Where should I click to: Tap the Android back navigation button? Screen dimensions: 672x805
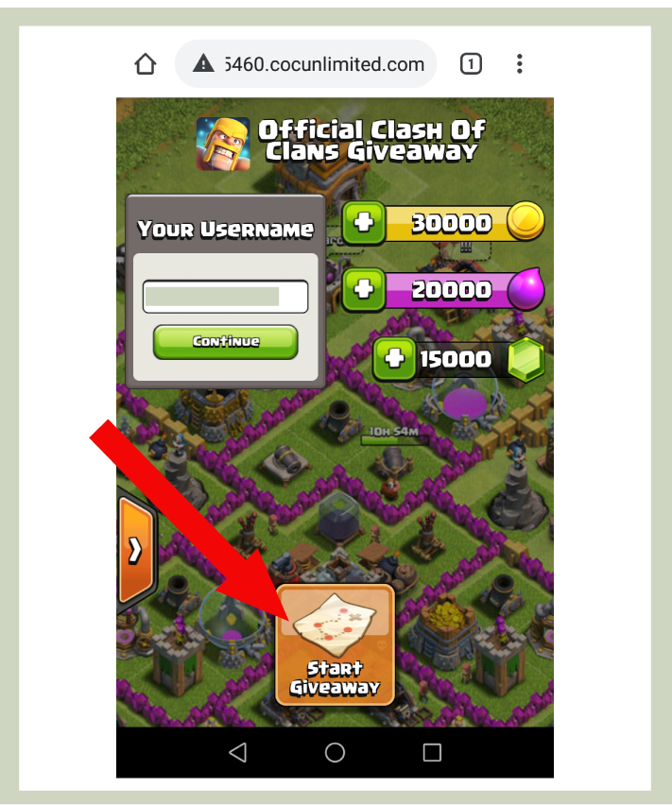point(237,753)
